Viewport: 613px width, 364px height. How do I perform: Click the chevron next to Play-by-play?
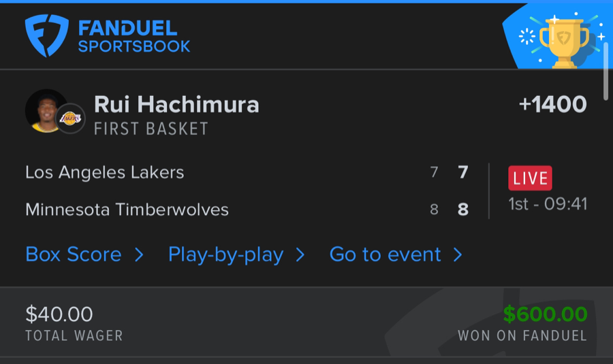[x=300, y=254]
